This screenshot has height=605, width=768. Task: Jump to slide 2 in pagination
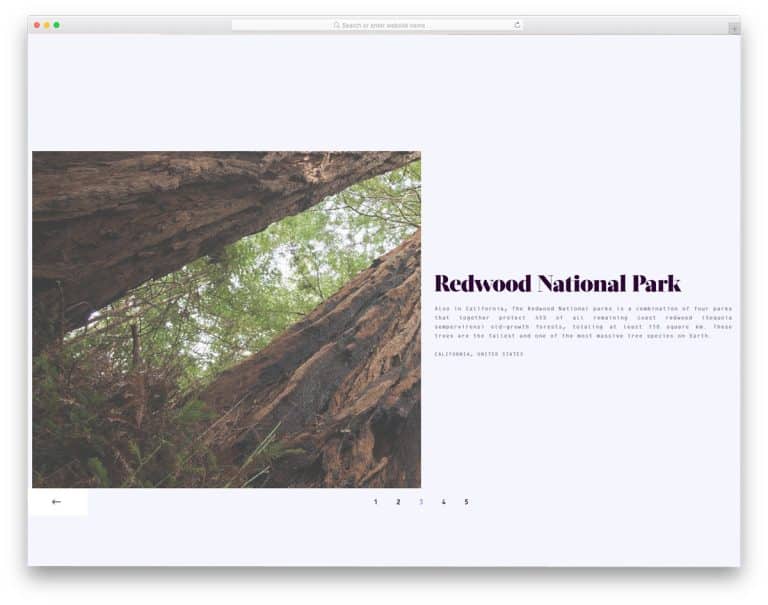398,502
